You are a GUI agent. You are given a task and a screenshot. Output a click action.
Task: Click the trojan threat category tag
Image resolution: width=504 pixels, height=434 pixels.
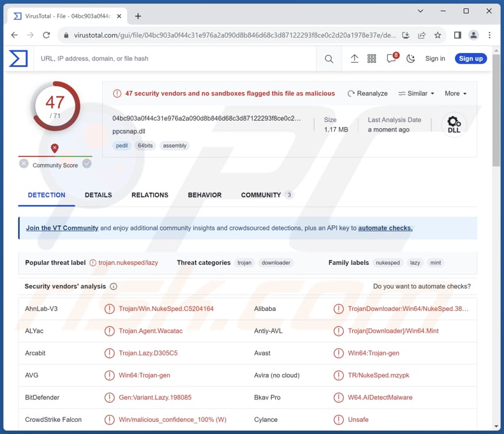click(x=244, y=263)
